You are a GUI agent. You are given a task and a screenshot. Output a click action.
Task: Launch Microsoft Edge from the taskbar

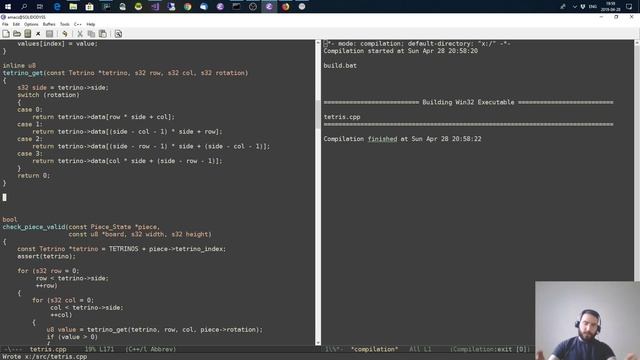(57, 7)
